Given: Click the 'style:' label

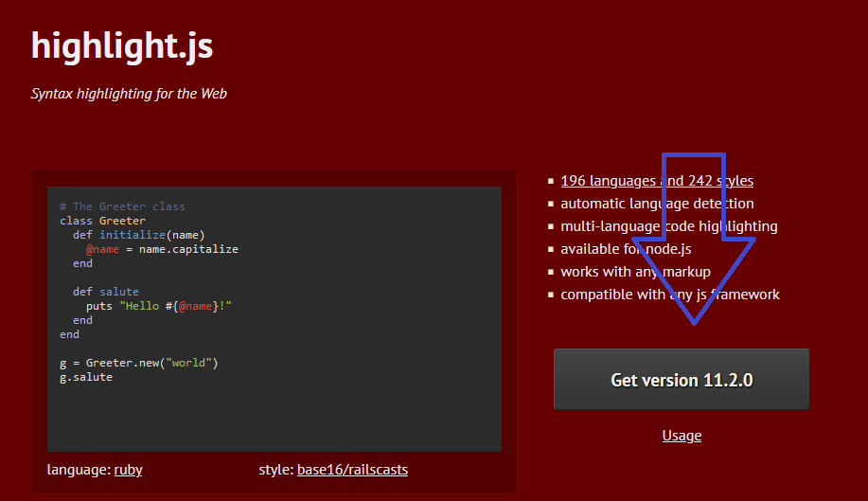Looking at the screenshot, I should 276,470.
